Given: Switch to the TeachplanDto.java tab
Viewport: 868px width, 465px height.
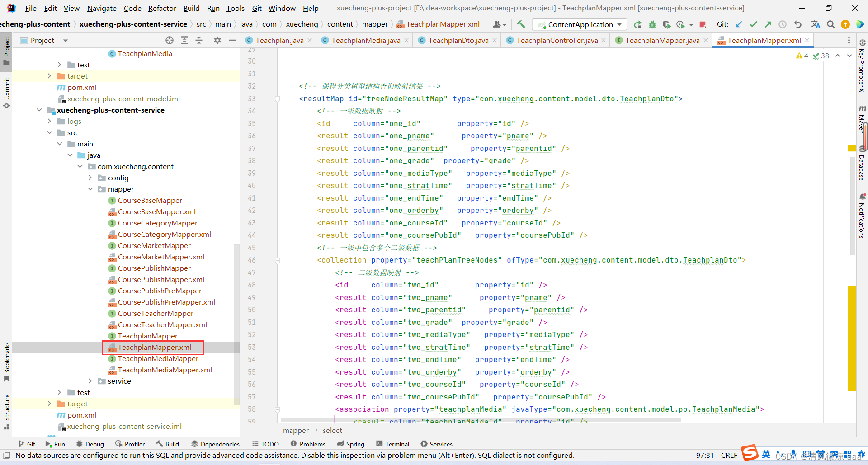Looking at the screenshot, I should (x=458, y=40).
